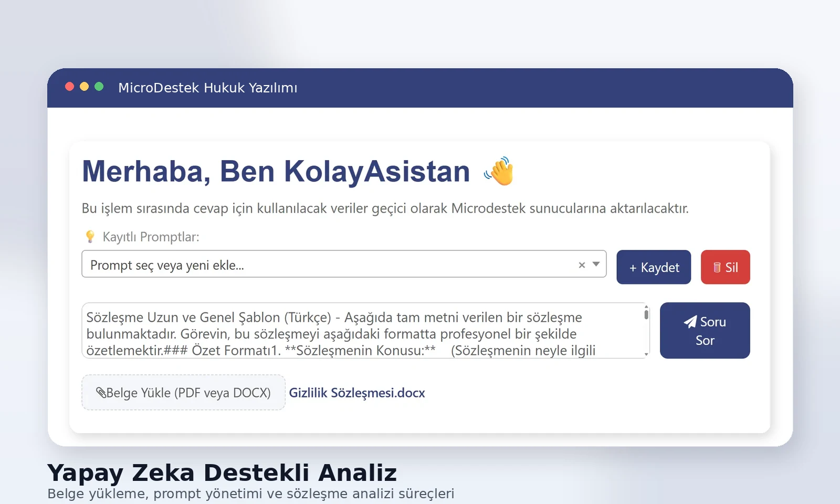The height and width of the screenshot is (504, 840).
Task: Attach a file using the paperclip icon
Action: click(x=102, y=392)
